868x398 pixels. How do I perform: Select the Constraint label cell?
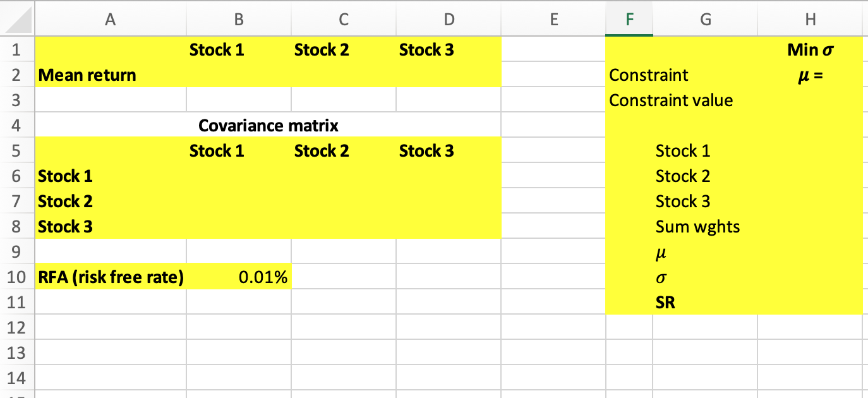click(x=648, y=75)
